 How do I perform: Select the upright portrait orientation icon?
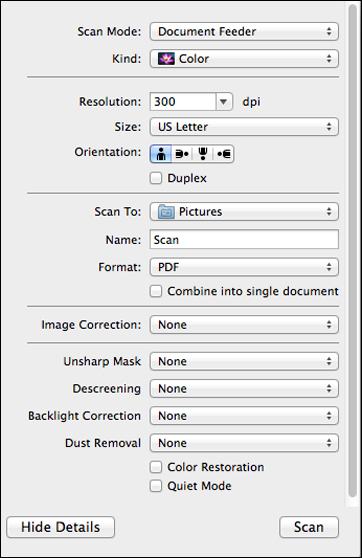click(161, 154)
